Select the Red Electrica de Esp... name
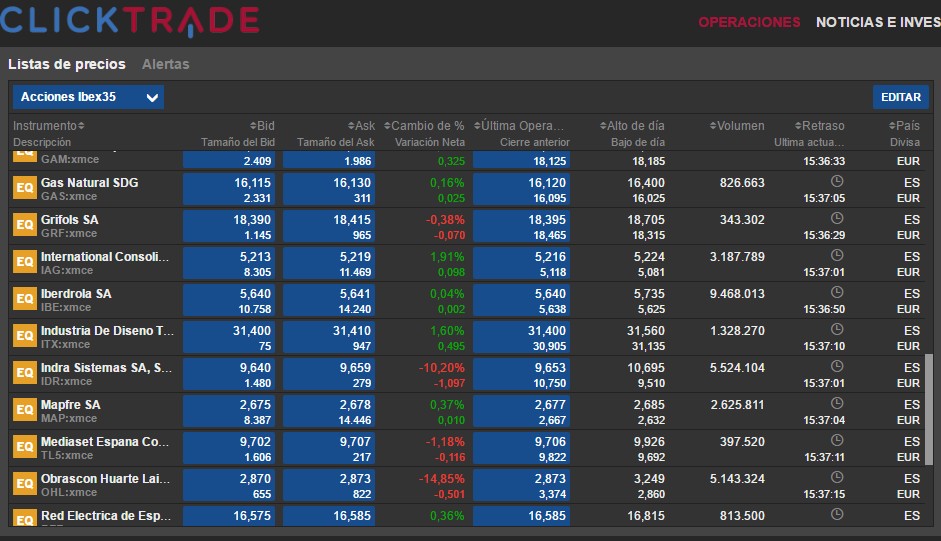 [106, 516]
